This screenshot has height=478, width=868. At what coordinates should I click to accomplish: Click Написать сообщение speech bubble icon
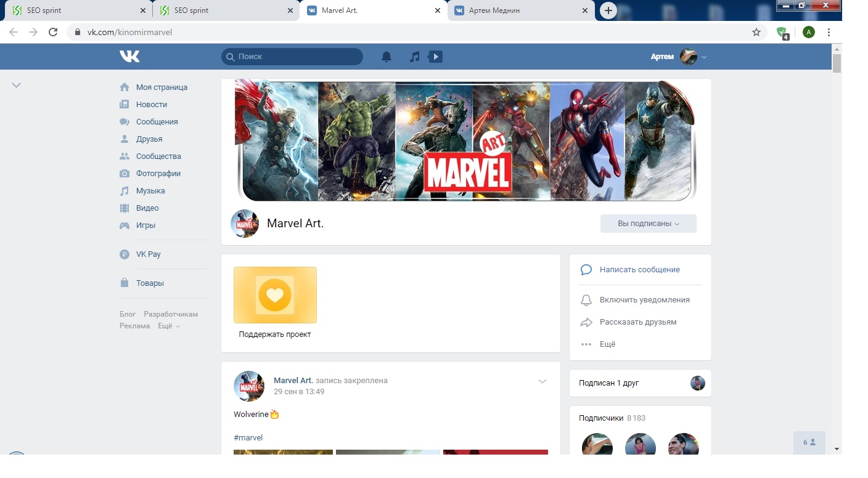pos(586,270)
